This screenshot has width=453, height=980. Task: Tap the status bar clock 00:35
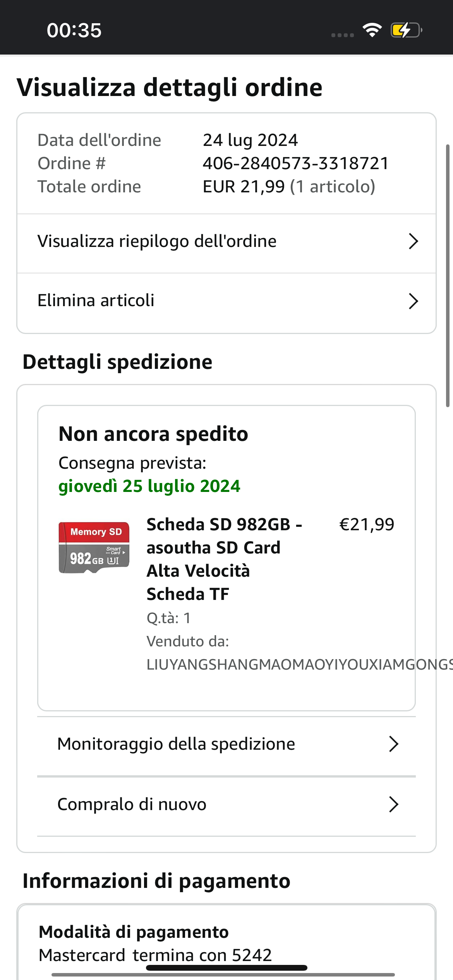click(74, 30)
